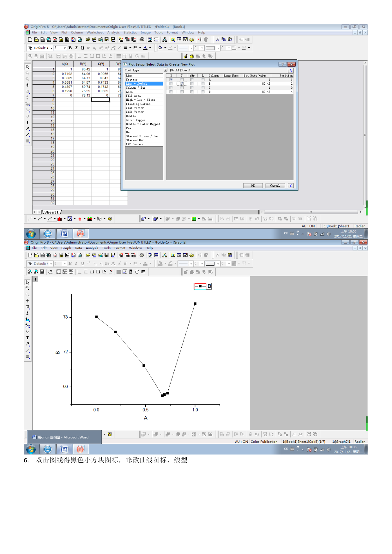Toggle X checkbox for column A
This screenshot has width=392, height=554.
171,80
